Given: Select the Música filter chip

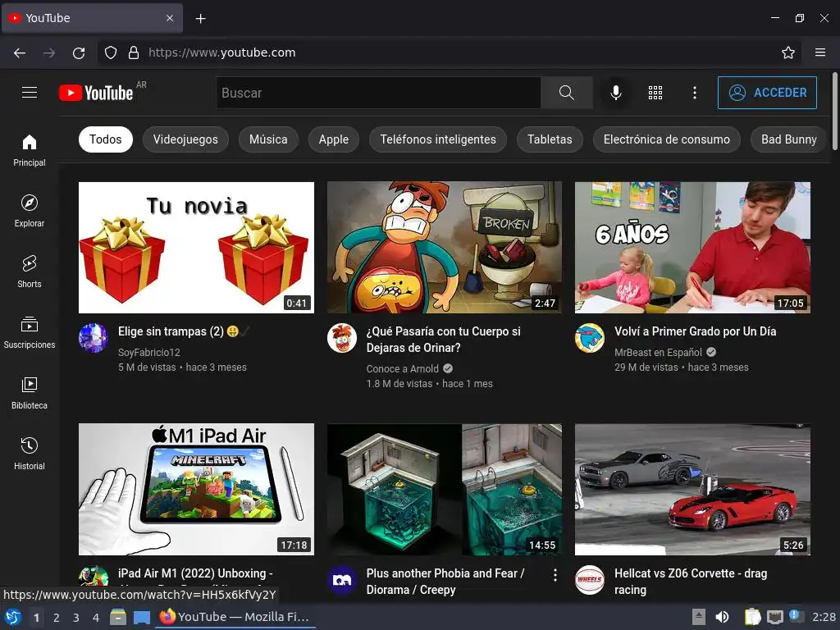Looking at the screenshot, I should click(x=268, y=139).
